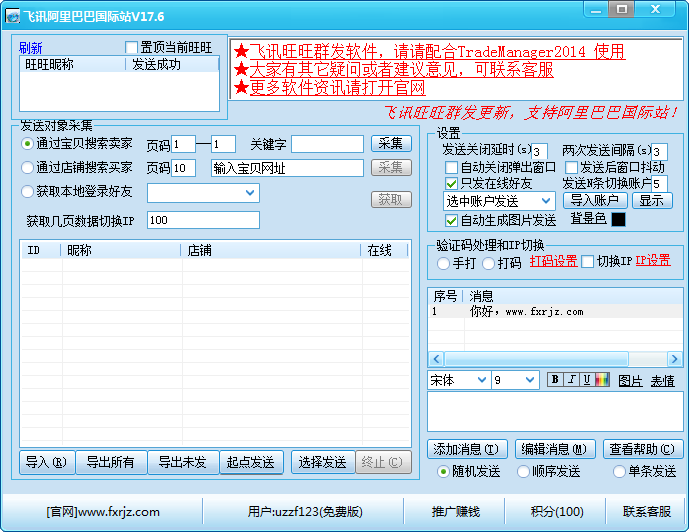Click the enabled 采集 button beside 关键字

point(391,144)
